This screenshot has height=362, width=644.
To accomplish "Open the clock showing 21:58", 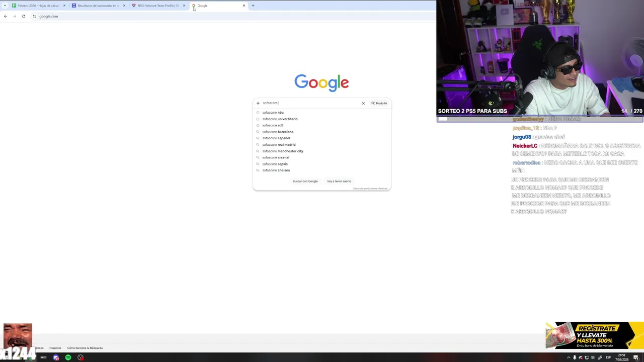I will [x=622, y=357].
